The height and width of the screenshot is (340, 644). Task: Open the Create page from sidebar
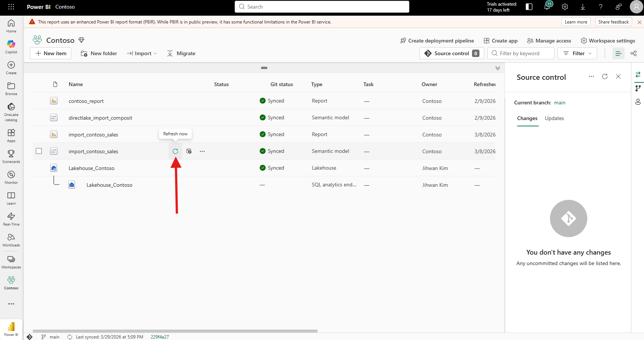point(11,67)
